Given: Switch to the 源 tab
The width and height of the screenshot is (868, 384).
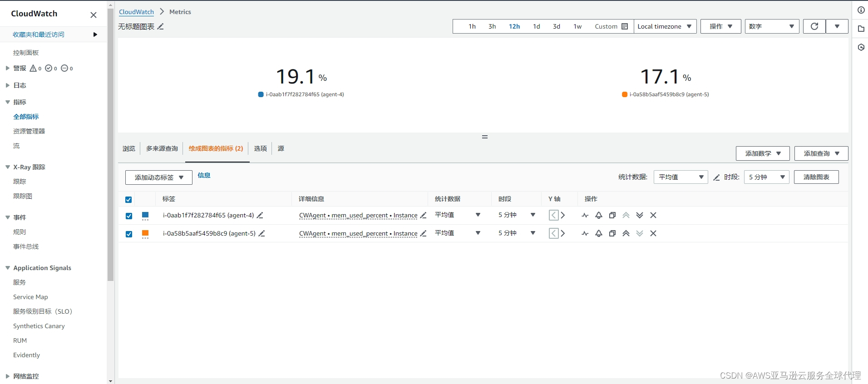Looking at the screenshot, I should pyautogui.click(x=281, y=148).
